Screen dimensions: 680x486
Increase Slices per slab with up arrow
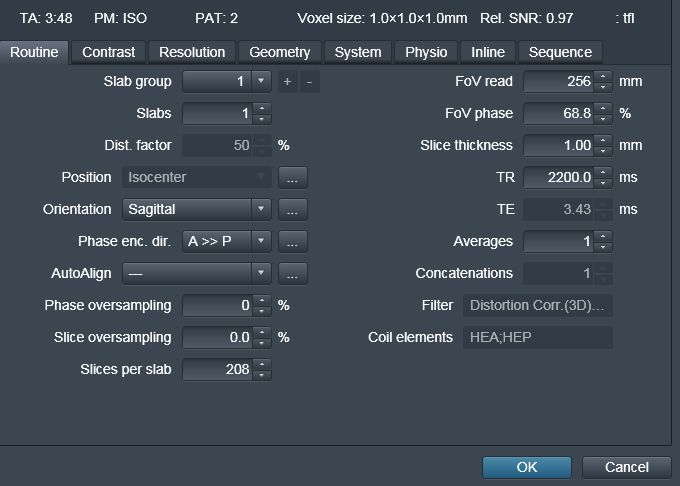[x=262, y=364]
